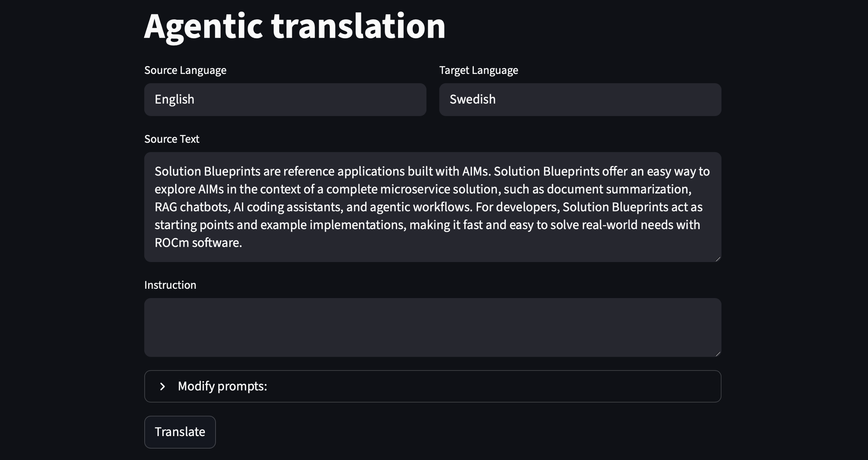This screenshot has width=868, height=460.
Task: Click the Agentic translation heading
Action: 295,26
